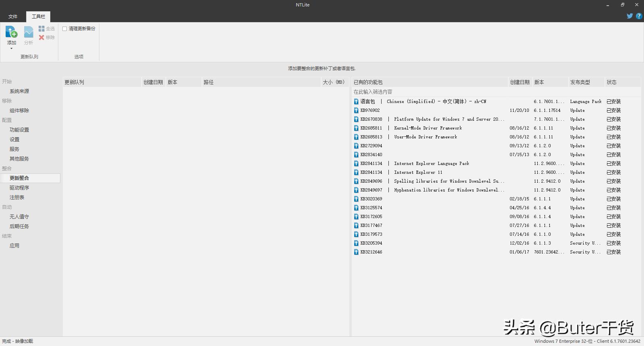Go to 系统来源 in the sidebar
This screenshot has width=644, height=346.
pyautogui.click(x=19, y=91)
